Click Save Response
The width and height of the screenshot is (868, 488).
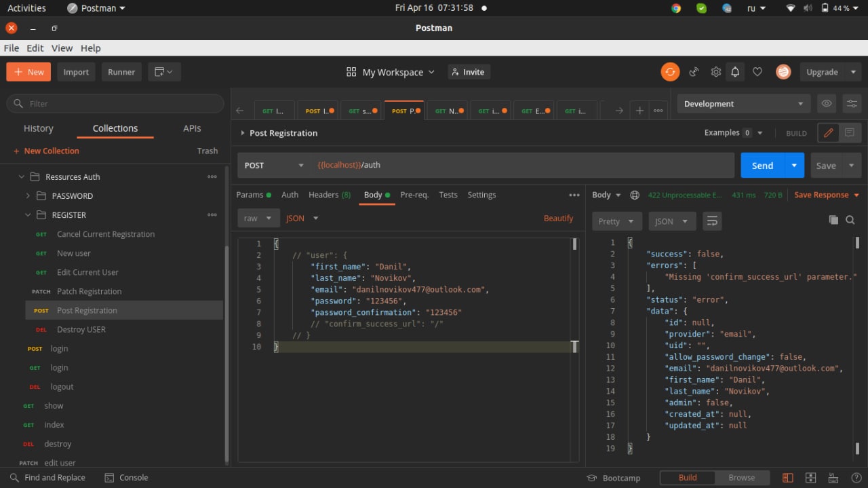coord(821,195)
